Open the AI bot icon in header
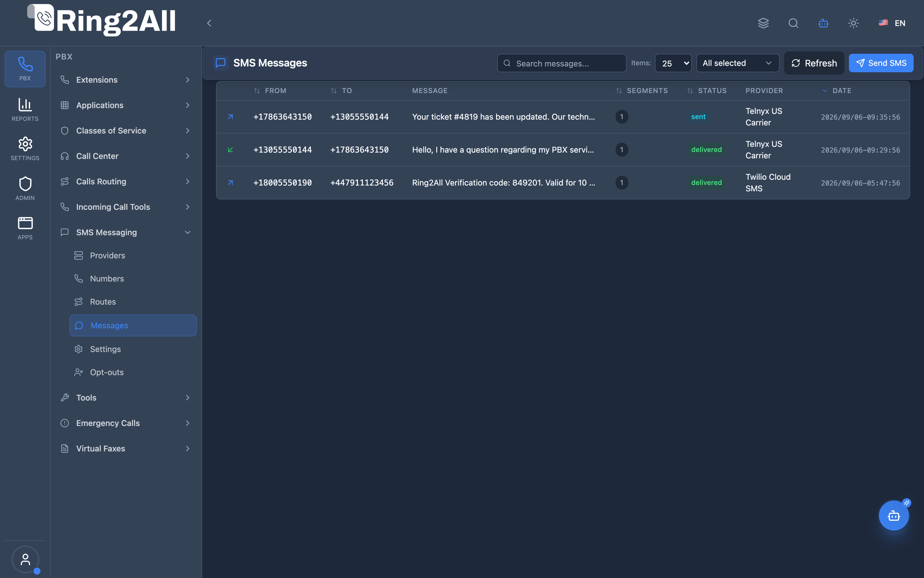This screenshot has width=924, height=578. click(x=823, y=23)
